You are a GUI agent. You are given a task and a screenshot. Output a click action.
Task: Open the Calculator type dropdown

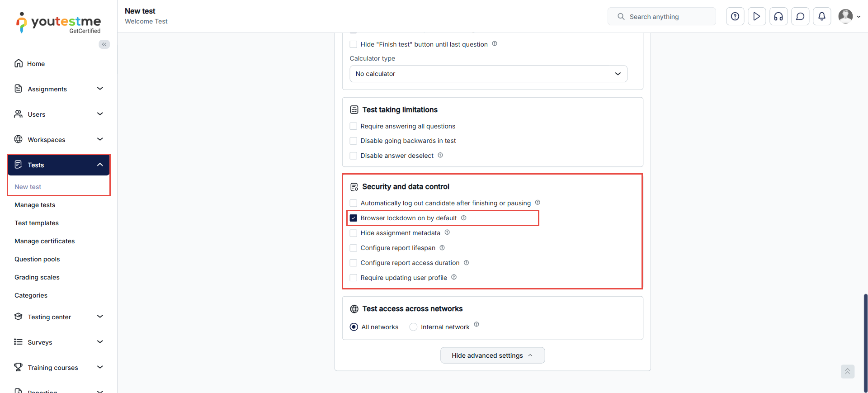488,74
